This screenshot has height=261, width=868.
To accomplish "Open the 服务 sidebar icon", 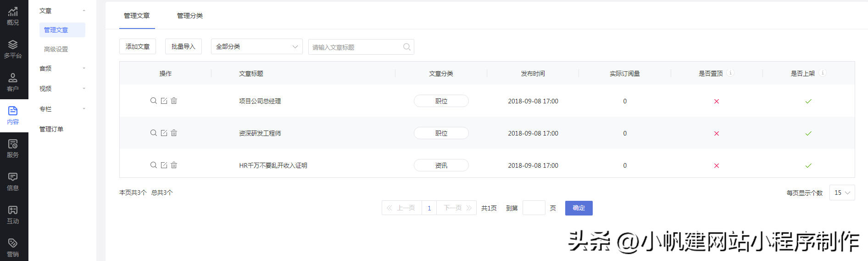I will click(x=13, y=148).
